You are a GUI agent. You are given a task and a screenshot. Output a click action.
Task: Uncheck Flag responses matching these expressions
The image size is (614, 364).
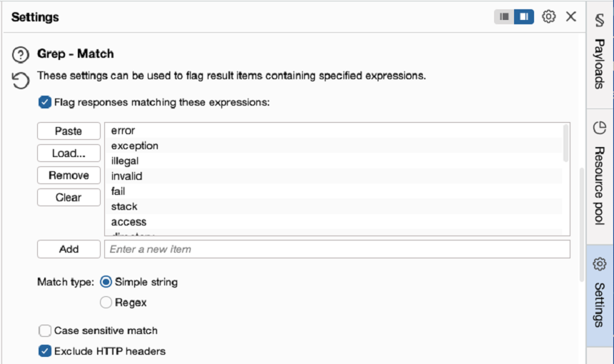(45, 102)
